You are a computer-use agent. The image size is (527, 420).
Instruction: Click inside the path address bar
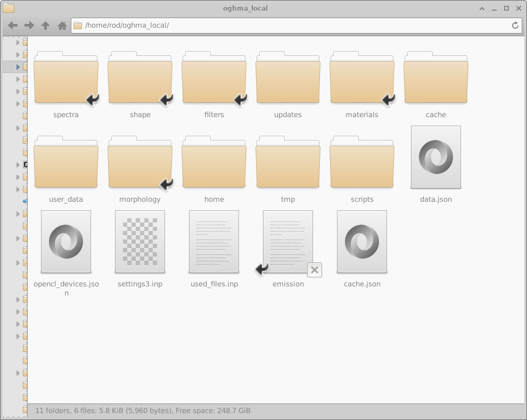tap(213, 25)
